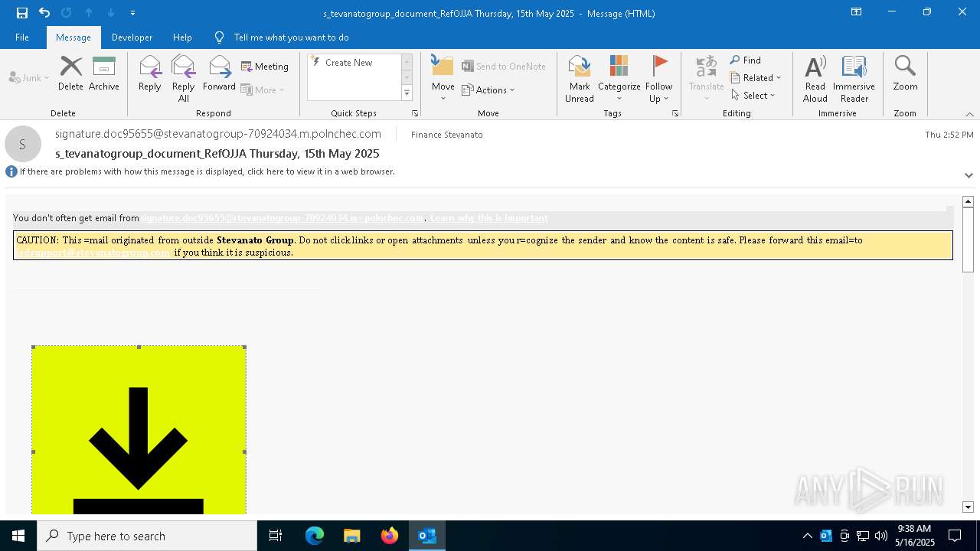Screen dimensions: 980x551
Task: Click message scrollbar down arrow
Action: tap(968, 507)
